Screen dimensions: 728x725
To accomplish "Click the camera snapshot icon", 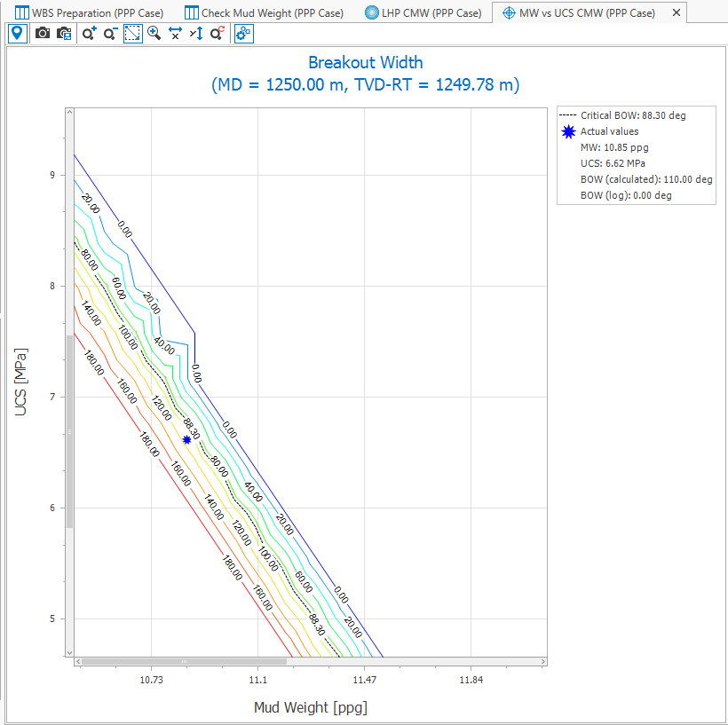I will pos(42,34).
